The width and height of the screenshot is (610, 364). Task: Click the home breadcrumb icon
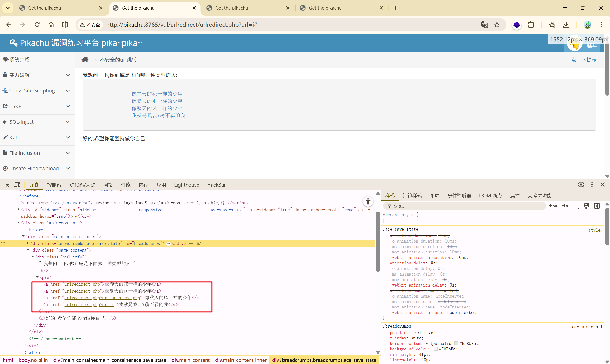[x=85, y=60]
